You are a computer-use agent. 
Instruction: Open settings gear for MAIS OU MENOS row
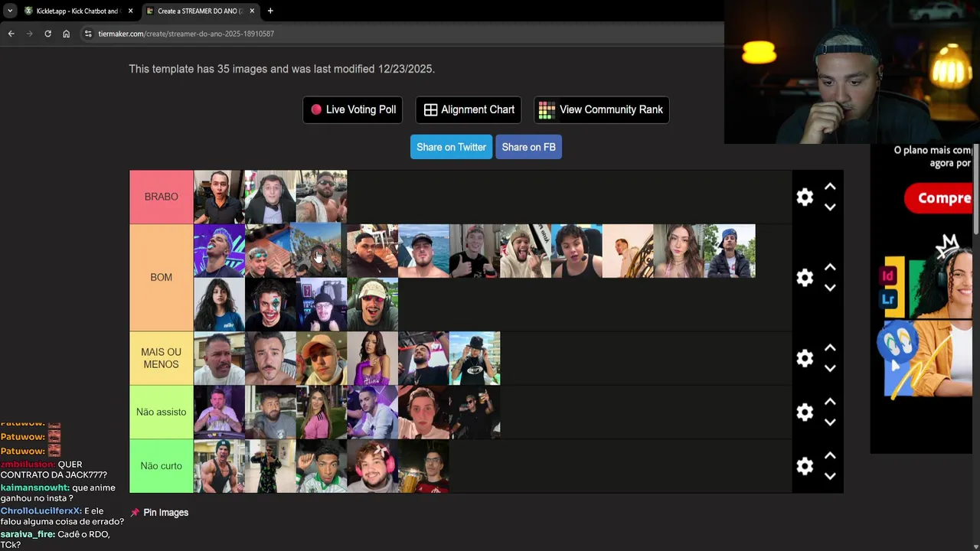(x=805, y=358)
